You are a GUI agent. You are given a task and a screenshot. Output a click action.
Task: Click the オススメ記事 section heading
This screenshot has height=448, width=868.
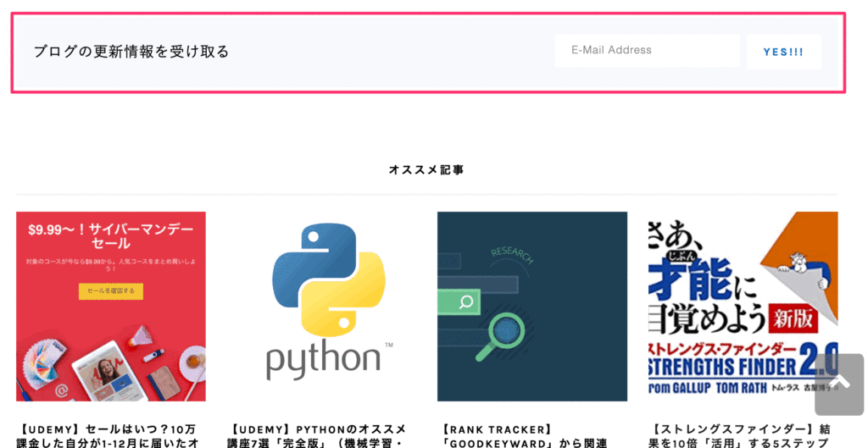426,170
